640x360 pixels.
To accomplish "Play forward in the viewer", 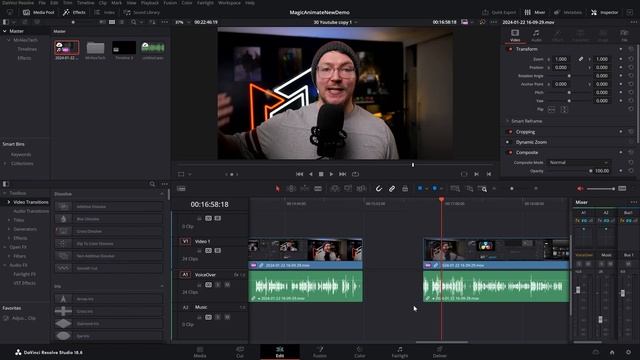I will click(331, 174).
